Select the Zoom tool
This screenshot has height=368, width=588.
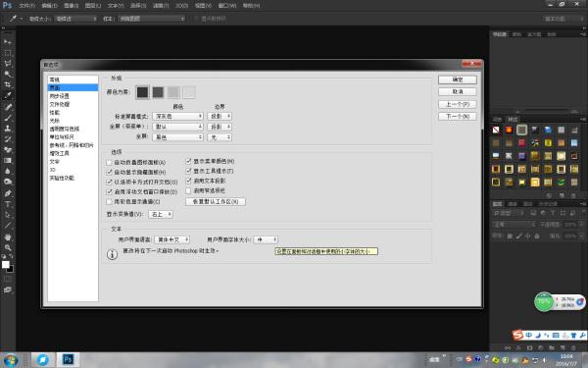click(8, 248)
